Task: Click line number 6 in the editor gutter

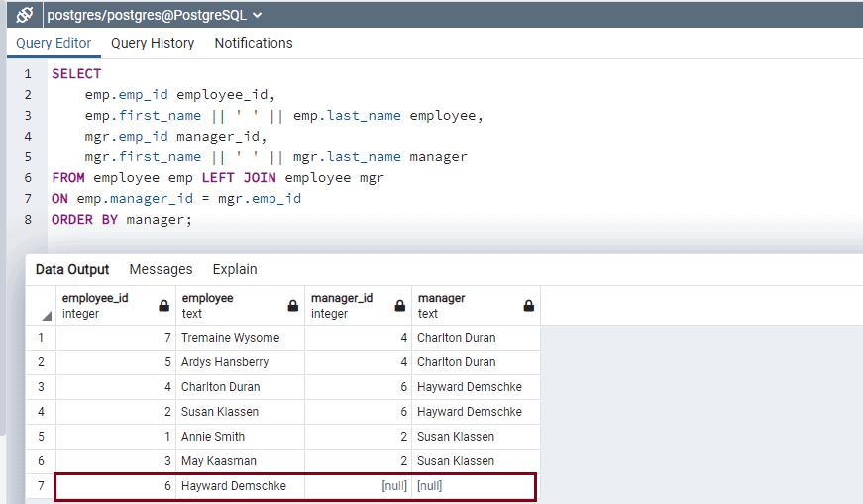Action: pyautogui.click(x=28, y=177)
